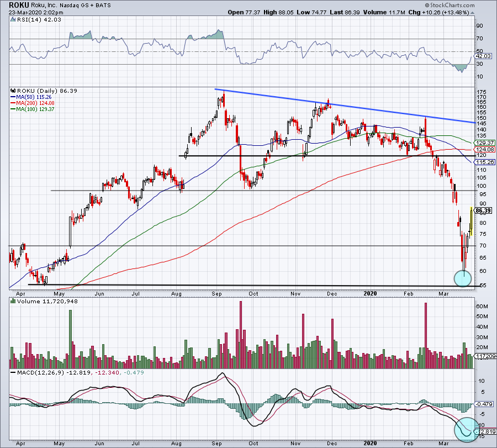Click the Chg +10.26 (+13.48%) header value
Screen dimensions: 497x448
438,12
